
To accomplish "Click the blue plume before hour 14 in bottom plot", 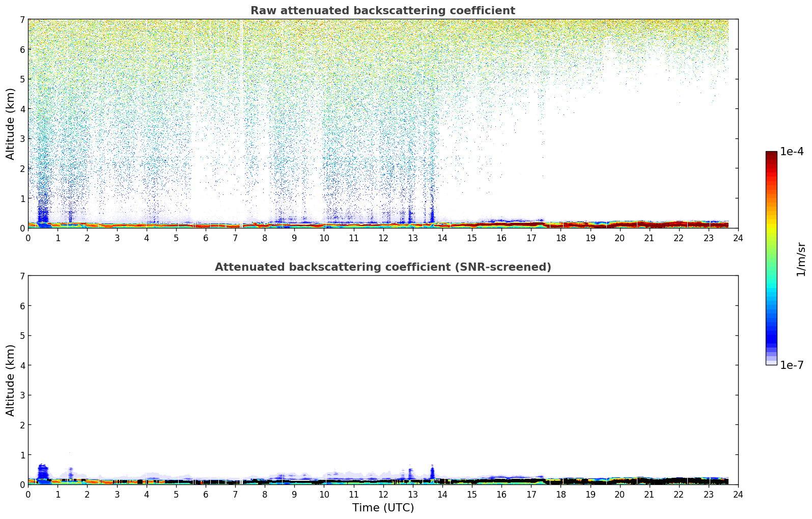I will [432, 473].
